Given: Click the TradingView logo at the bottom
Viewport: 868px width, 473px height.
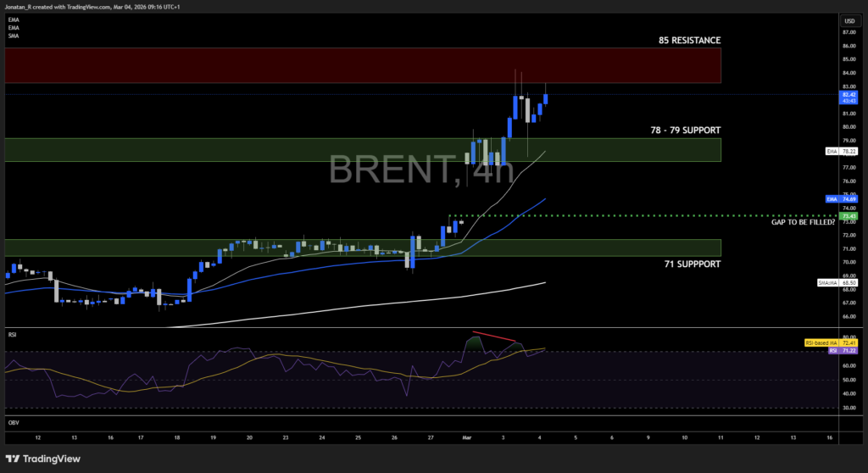Looking at the screenshot, I should click(43, 459).
